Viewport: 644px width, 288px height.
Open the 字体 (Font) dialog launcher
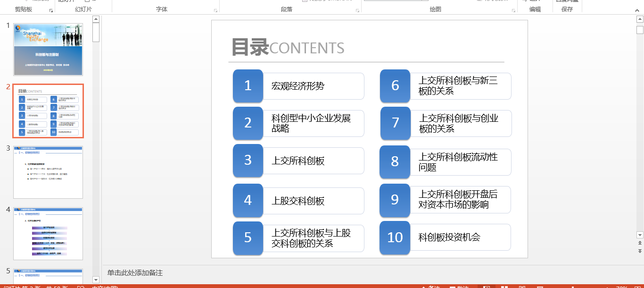(x=216, y=10)
